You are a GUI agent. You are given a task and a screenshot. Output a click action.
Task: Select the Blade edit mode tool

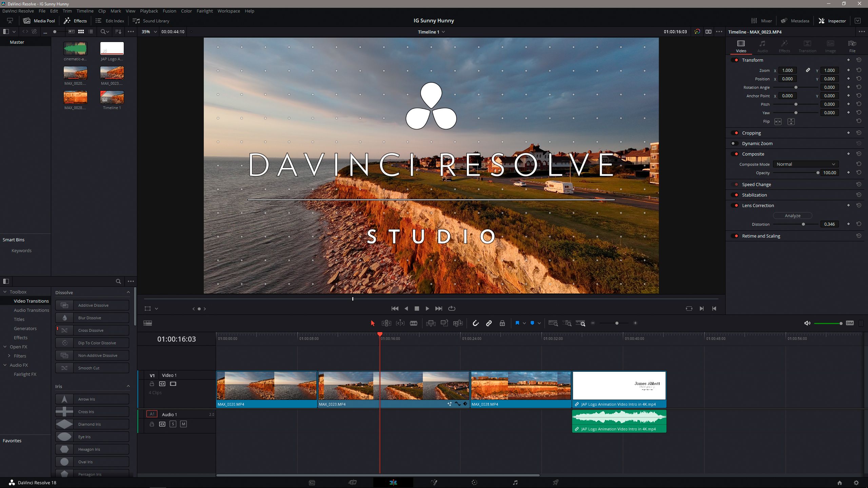[x=413, y=323]
